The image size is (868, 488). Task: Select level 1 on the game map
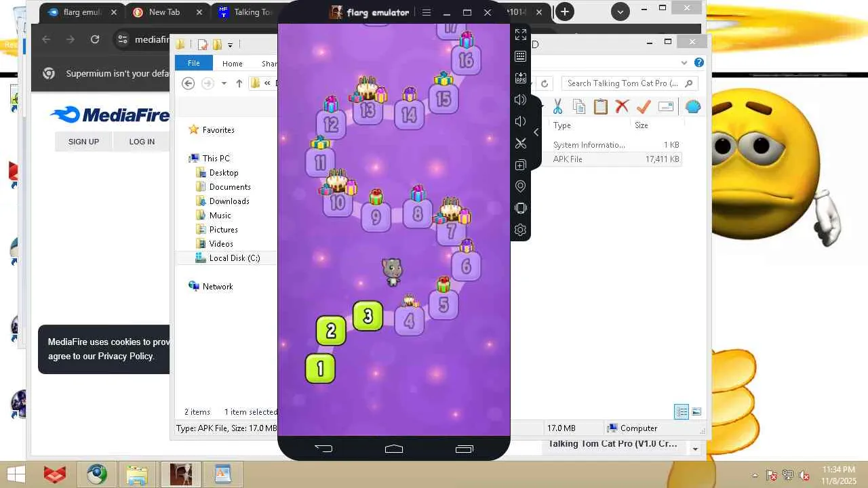tap(320, 369)
